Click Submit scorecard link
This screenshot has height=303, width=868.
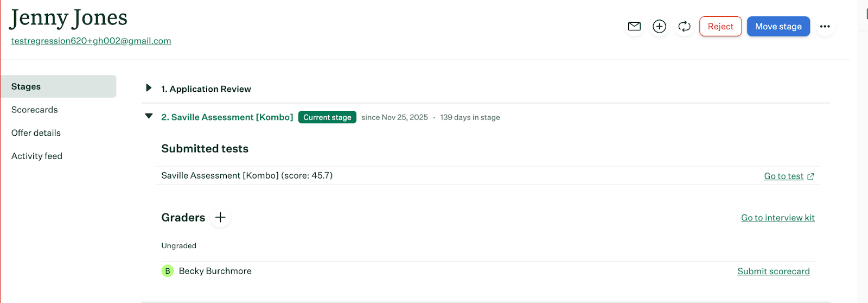[x=773, y=271]
